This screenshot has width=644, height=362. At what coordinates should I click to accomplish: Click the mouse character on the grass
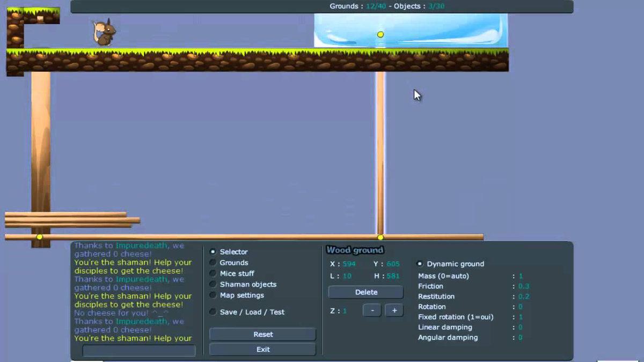tap(105, 33)
